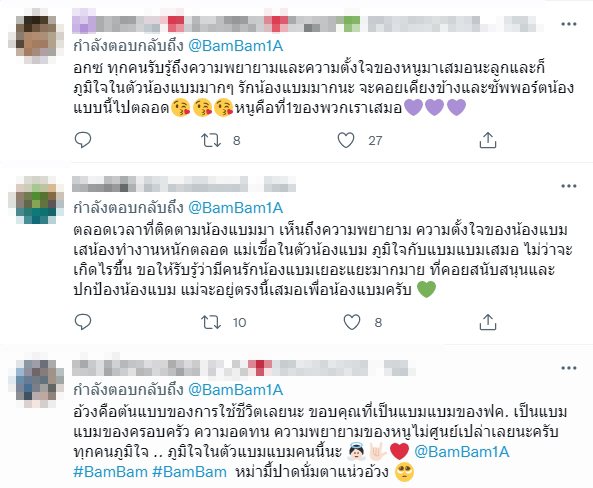Open more options menu on third tweet

[569, 368]
